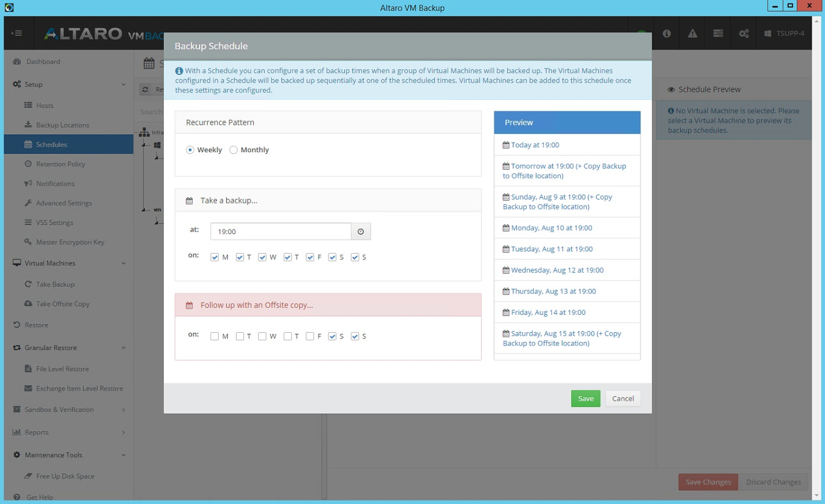
Task: Click the warning triangle icon in the top bar
Action: [x=692, y=33]
